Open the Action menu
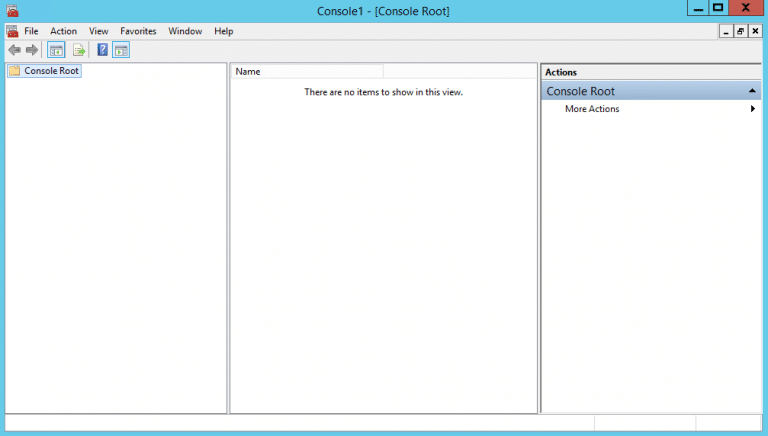Image resolution: width=768 pixels, height=436 pixels. click(63, 31)
